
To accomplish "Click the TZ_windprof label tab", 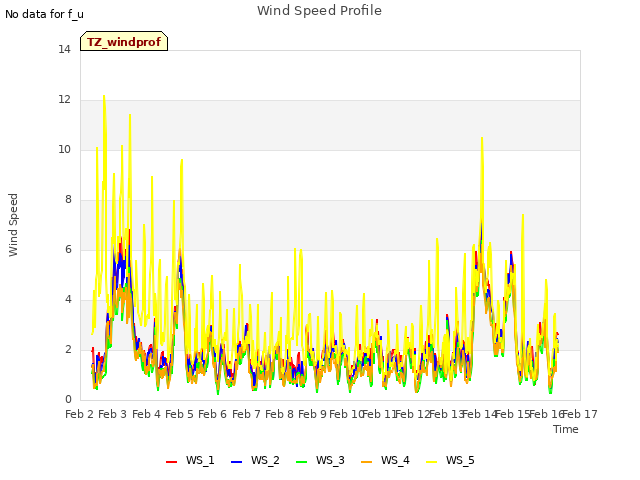I will (x=124, y=41).
